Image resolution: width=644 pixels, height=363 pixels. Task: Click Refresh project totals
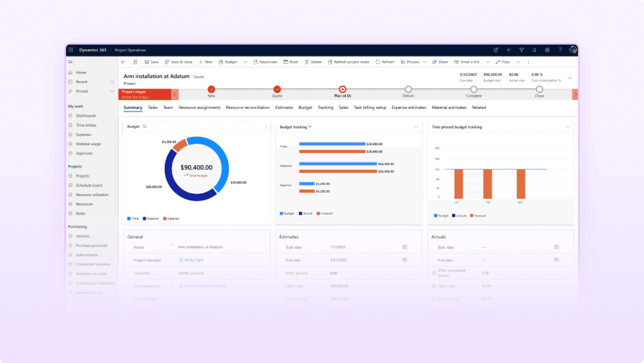pyautogui.click(x=349, y=62)
